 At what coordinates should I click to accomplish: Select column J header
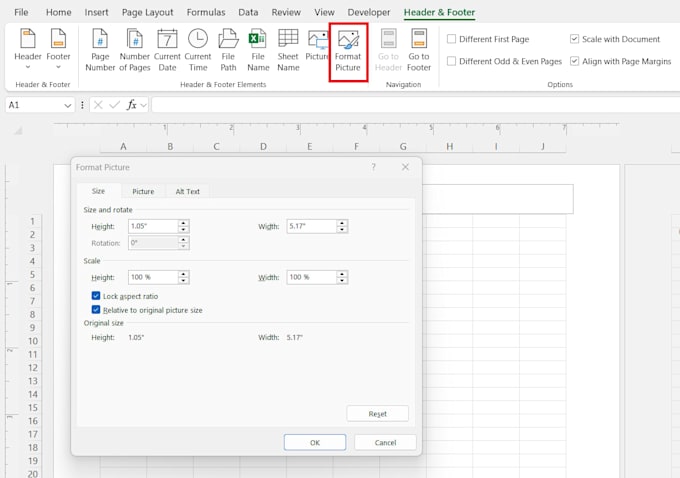[543, 147]
